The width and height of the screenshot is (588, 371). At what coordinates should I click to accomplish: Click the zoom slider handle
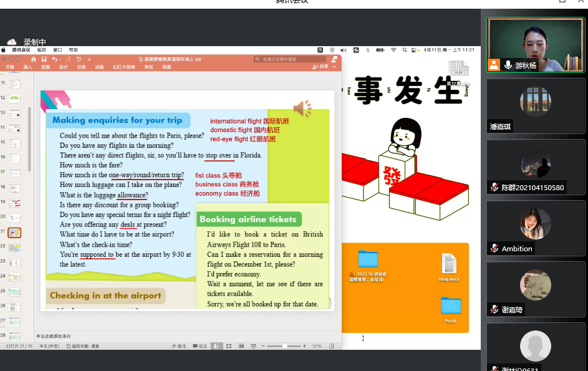tap(285, 345)
